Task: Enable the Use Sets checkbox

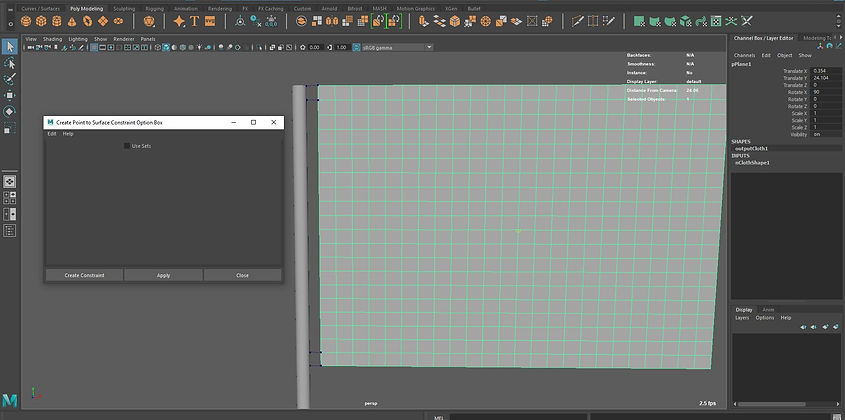Action: 127,146
